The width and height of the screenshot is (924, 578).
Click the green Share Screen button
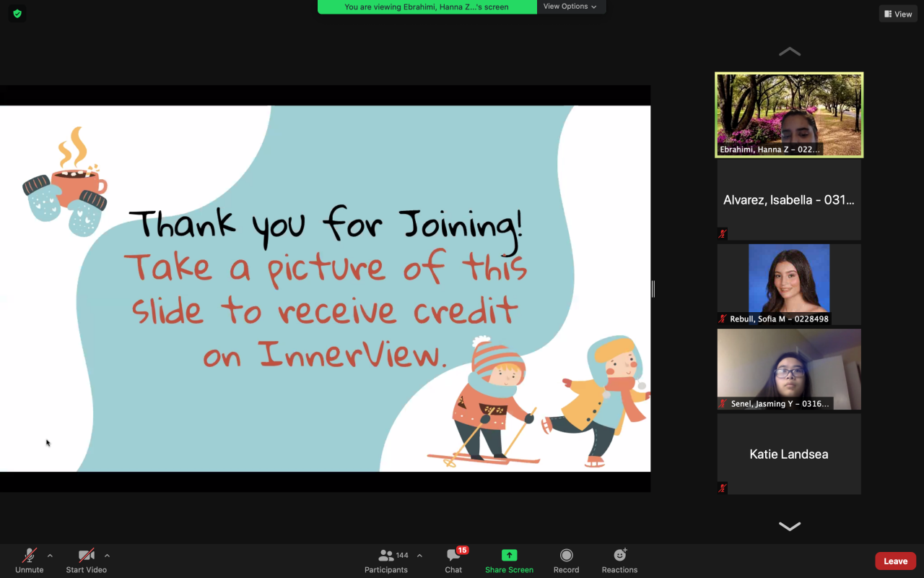tap(509, 560)
